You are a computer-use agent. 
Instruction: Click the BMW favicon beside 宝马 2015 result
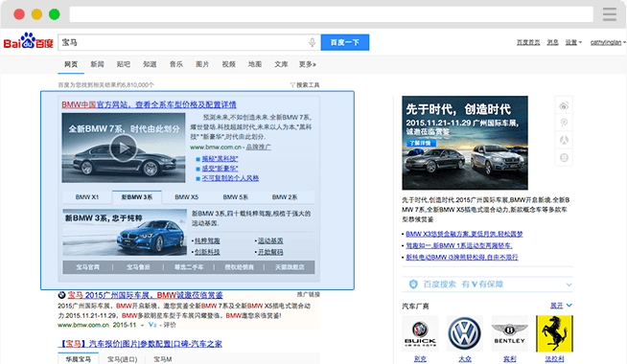click(61, 295)
